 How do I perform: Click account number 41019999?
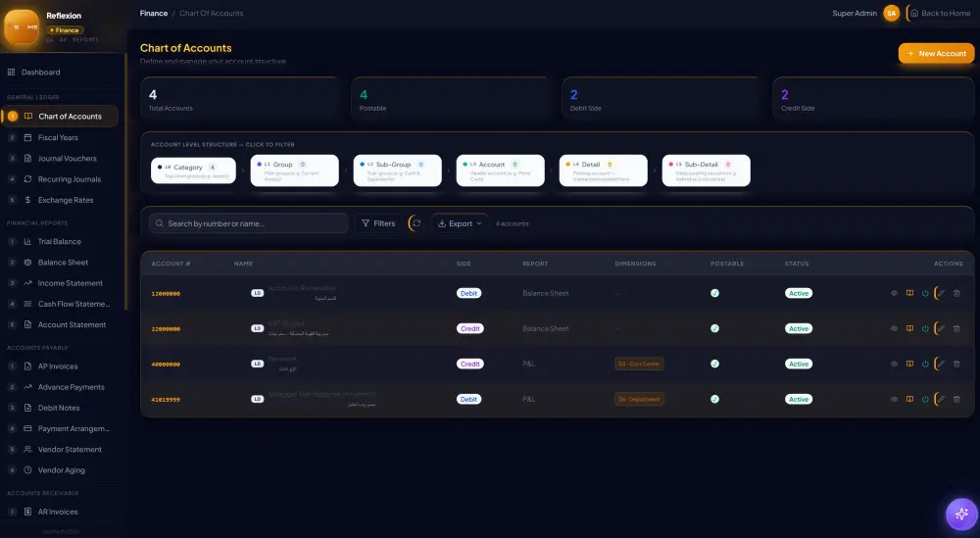click(x=166, y=400)
